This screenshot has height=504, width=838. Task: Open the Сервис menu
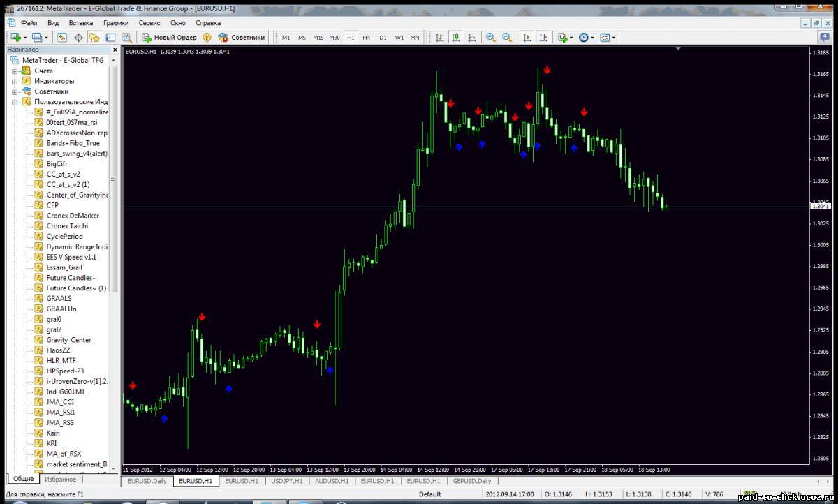pos(149,22)
